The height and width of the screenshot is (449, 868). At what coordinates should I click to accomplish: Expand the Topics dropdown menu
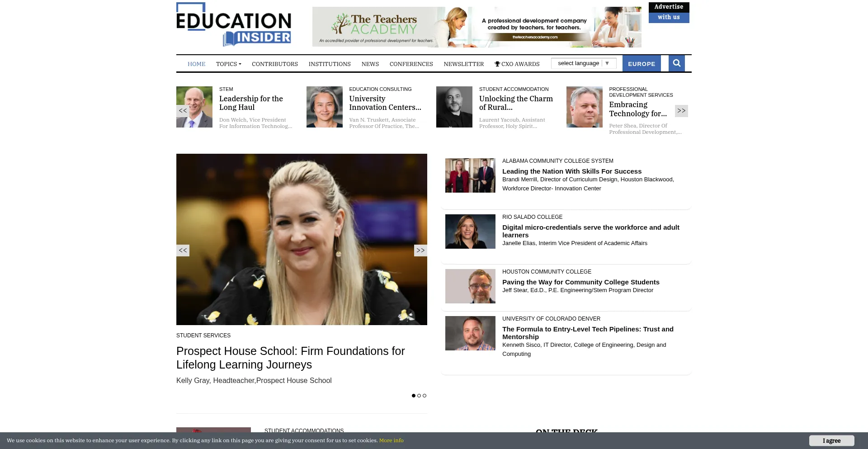point(228,64)
